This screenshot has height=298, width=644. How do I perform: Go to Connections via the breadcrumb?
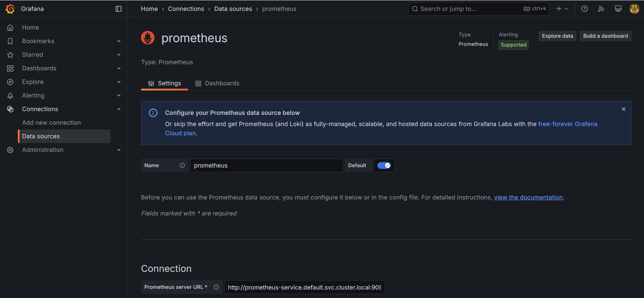(x=186, y=9)
